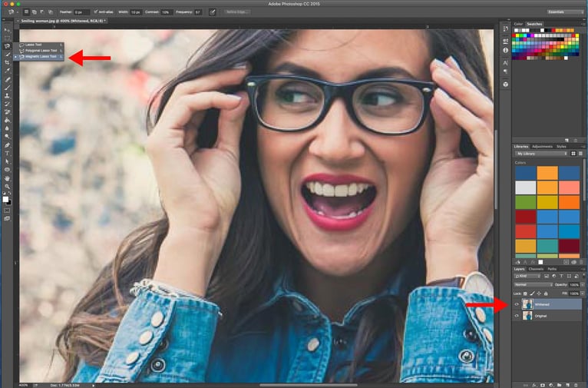Open the Character panel icon in dock
The image size is (588, 388).
tap(506, 63)
